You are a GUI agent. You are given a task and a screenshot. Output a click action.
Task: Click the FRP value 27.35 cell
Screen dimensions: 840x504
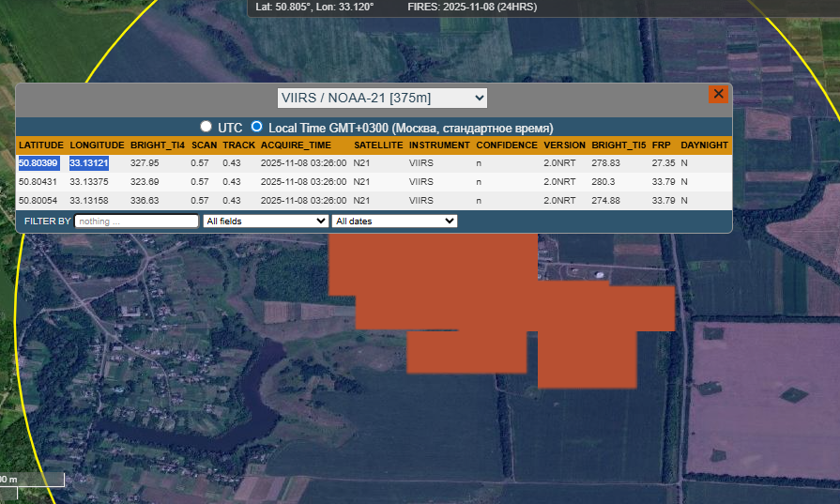coord(663,163)
